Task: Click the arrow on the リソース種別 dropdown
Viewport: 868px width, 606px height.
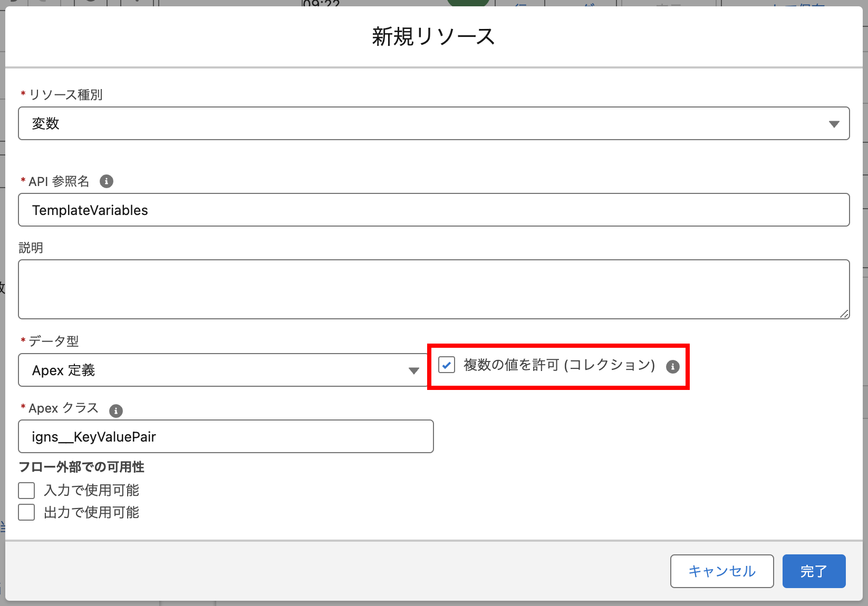Action: (x=834, y=124)
